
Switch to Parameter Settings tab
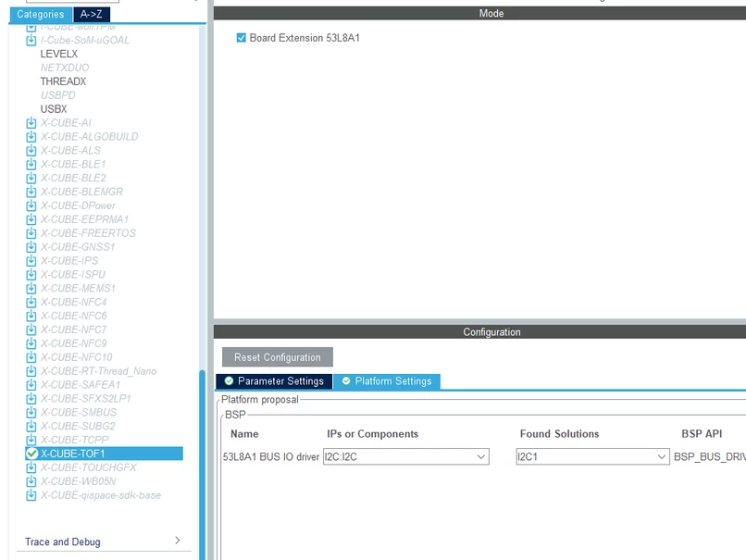coord(274,381)
